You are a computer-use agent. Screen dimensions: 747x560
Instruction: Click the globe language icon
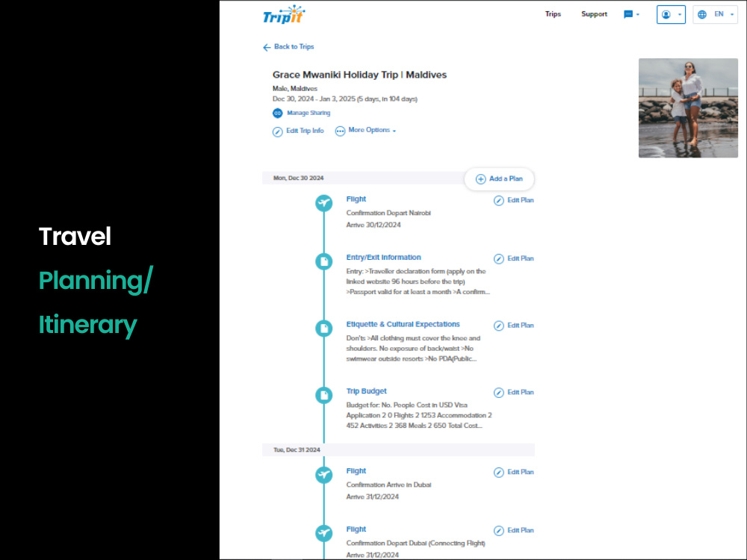[701, 15]
